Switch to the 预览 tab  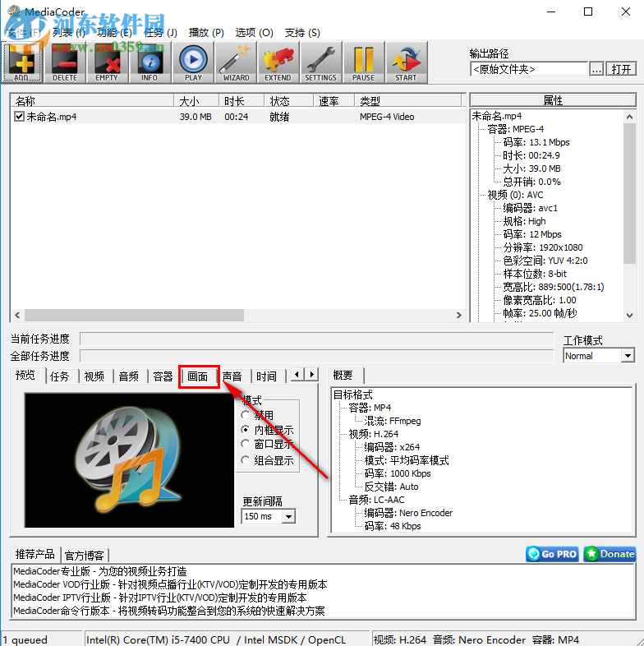point(25,376)
